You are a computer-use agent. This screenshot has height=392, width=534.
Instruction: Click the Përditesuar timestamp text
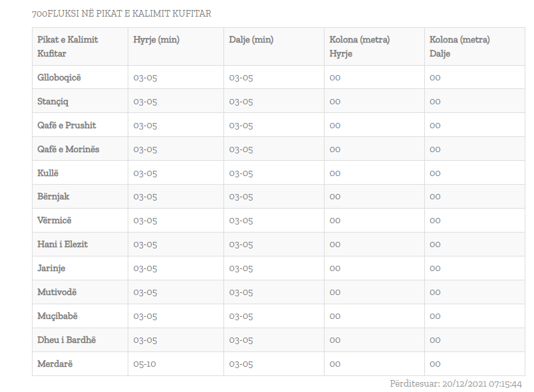(456, 384)
